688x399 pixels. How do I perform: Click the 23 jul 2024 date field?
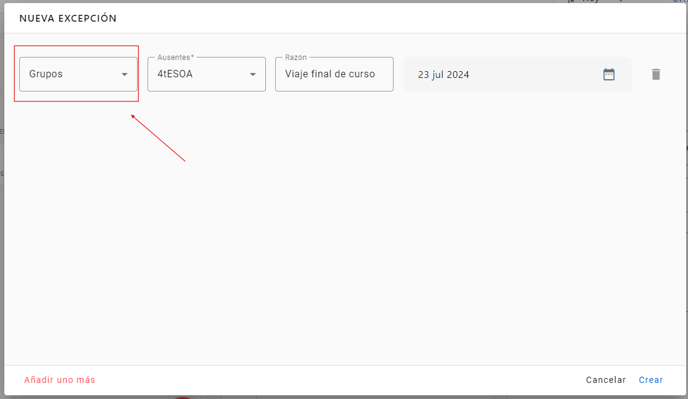pyautogui.click(x=517, y=74)
